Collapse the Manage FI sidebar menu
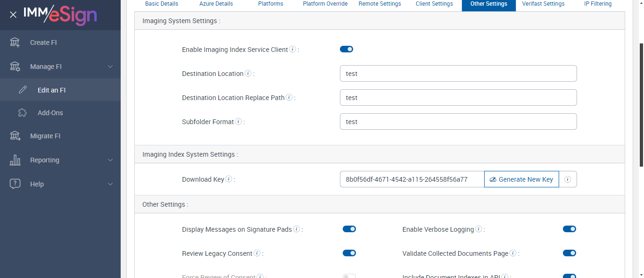 pyautogui.click(x=110, y=67)
